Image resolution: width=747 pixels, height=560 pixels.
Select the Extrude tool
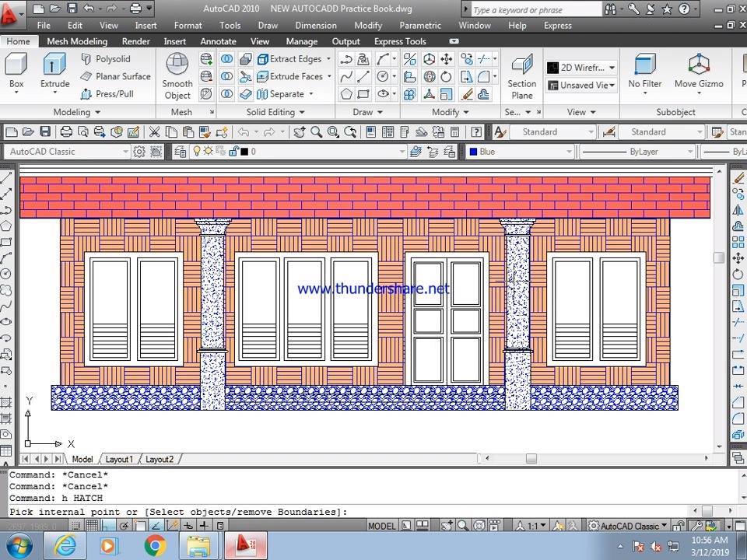click(x=54, y=72)
